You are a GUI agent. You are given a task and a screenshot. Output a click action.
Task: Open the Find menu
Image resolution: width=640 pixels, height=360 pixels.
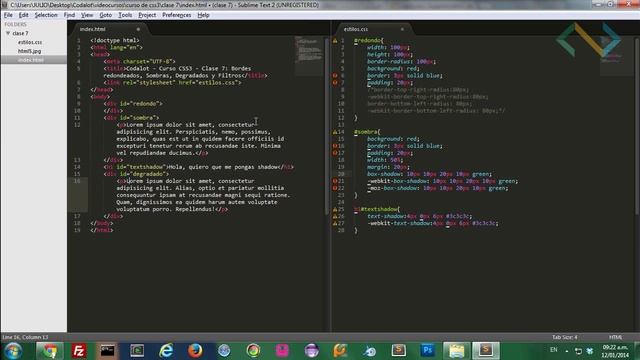tap(69, 15)
